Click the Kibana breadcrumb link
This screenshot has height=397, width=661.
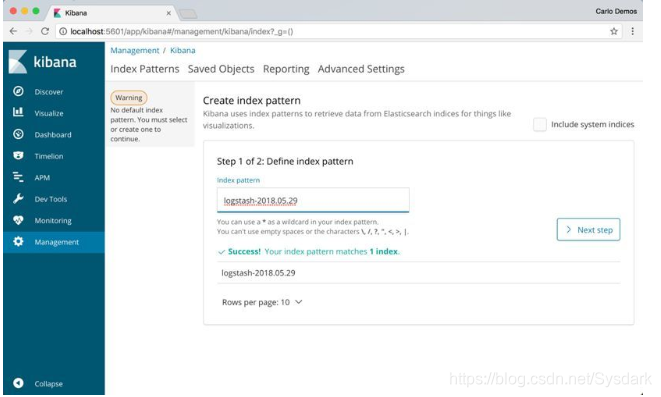click(x=183, y=51)
